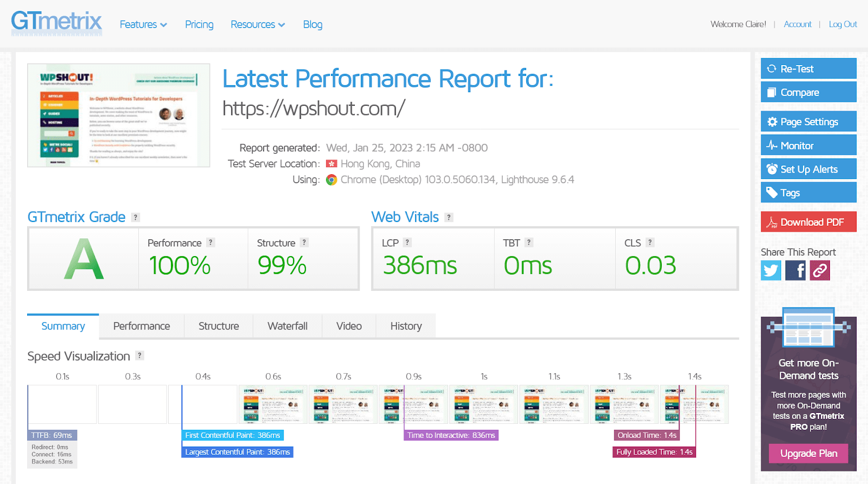Click Fully Loaded Time: 1.4s marker
The height and width of the screenshot is (484, 868).
[654, 452]
